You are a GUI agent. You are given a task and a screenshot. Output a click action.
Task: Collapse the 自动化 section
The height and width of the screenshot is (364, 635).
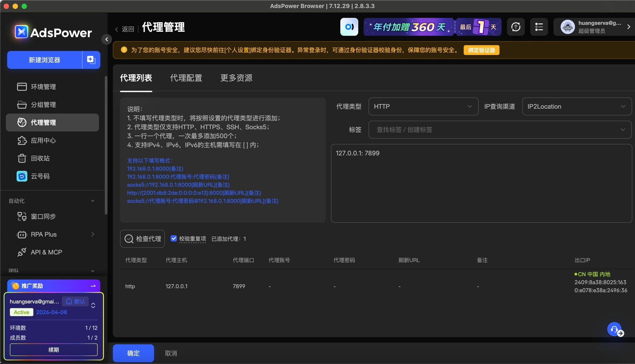[x=93, y=201]
